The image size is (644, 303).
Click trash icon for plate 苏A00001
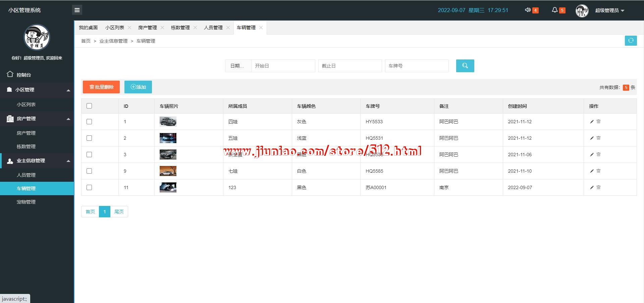click(x=598, y=187)
